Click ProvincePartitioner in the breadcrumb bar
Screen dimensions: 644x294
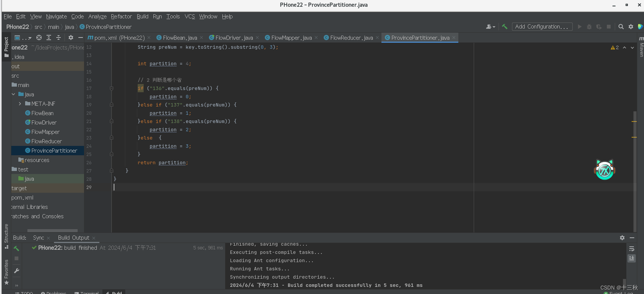[105, 27]
